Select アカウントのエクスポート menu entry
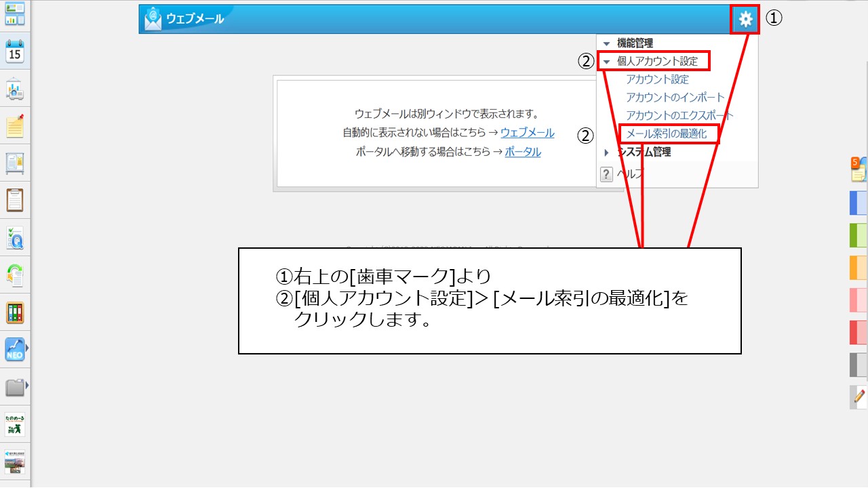Screen dimensions: 868x488 (x=679, y=116)
